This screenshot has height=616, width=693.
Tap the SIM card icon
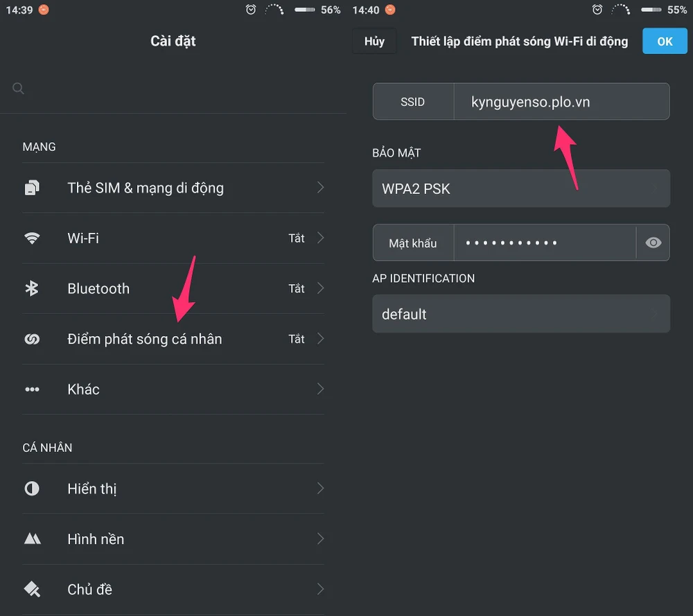32,188
